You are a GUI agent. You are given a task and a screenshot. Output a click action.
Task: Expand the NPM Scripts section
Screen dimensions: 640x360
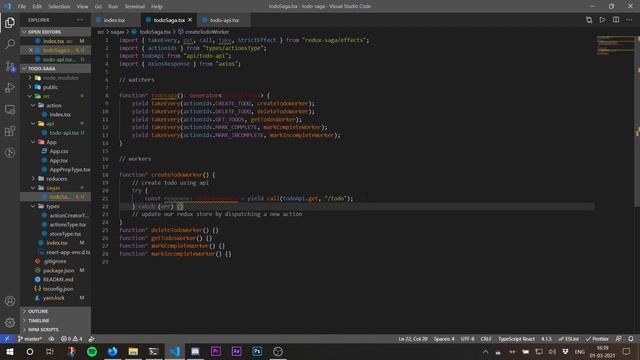[x=56, y=329]
